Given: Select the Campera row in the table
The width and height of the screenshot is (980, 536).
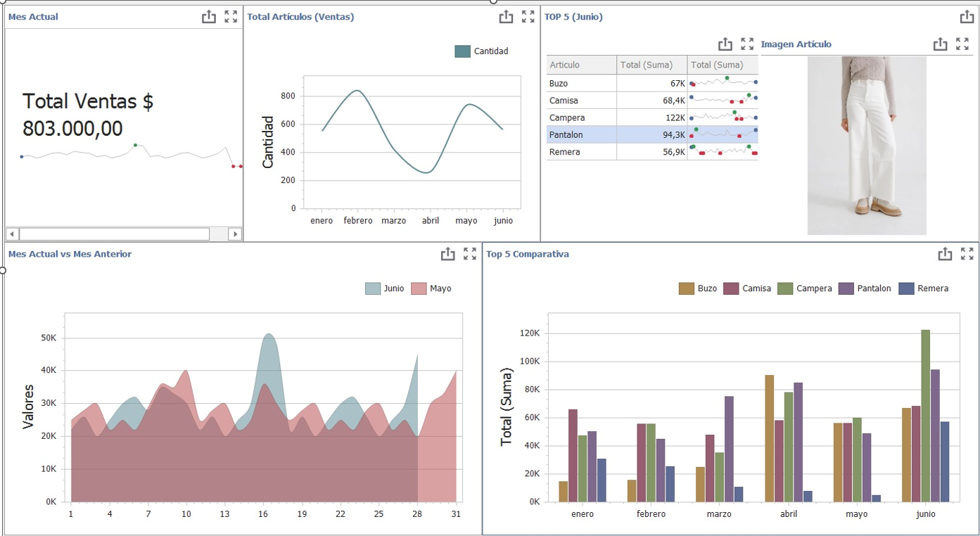Looking at the screenshot, I should point(653,117).
